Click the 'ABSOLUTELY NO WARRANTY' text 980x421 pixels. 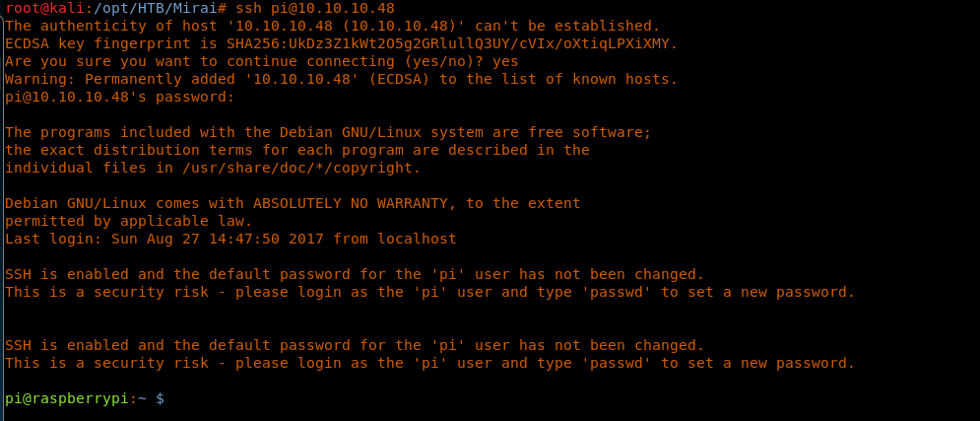coord(350,203)
